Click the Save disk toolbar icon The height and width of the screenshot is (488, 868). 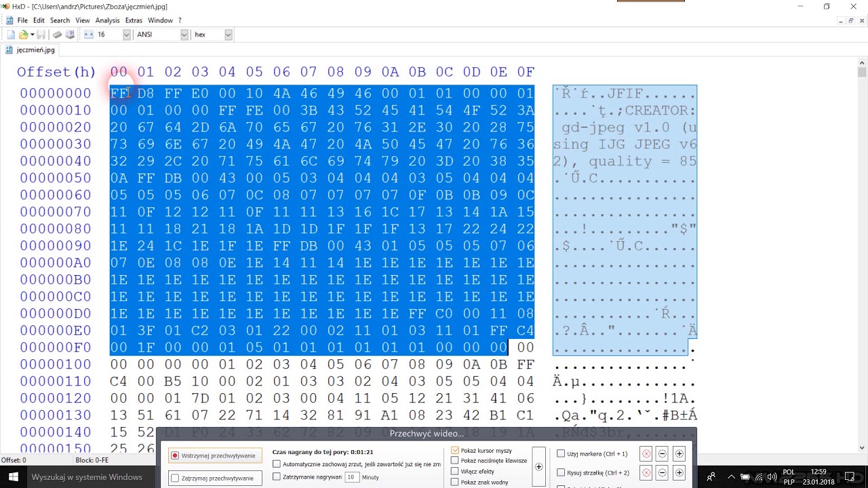coord(41,35)
